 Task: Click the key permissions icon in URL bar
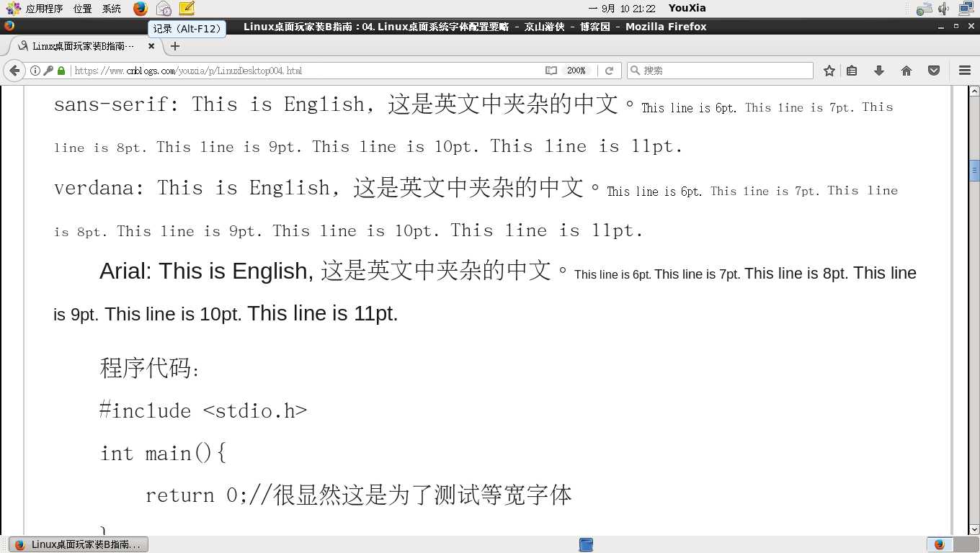click(48, 71)
